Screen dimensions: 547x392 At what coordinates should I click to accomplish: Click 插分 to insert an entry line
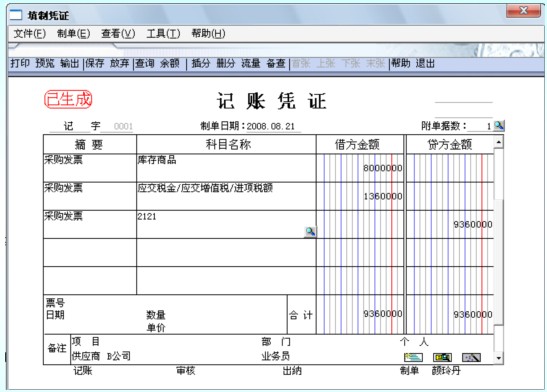click(201, 63)
